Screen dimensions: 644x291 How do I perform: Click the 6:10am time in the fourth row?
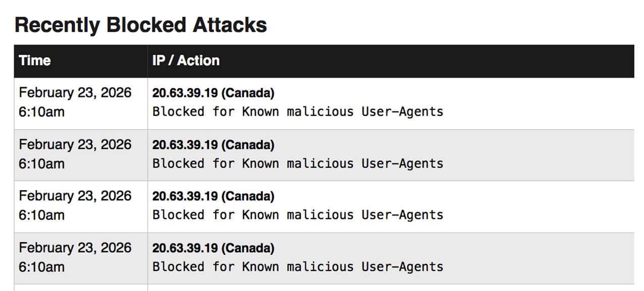pyautogui.click(x=41, y=267)
